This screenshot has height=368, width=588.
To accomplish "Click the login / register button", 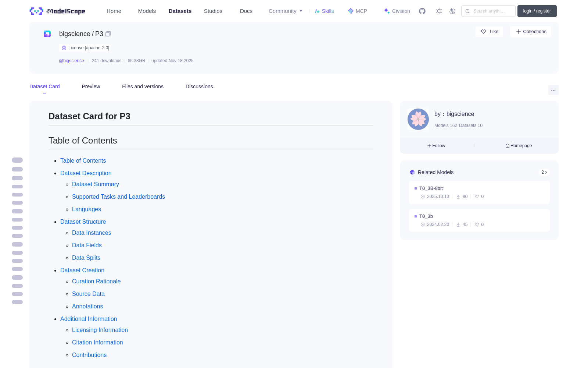I will (537, 11).
